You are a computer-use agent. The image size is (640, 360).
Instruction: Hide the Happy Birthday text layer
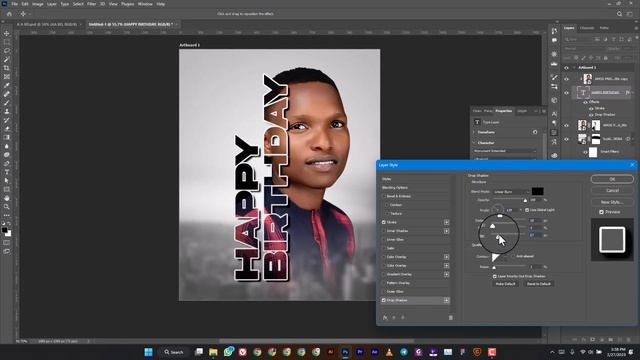pyautogui.click(x=566, y=93)
